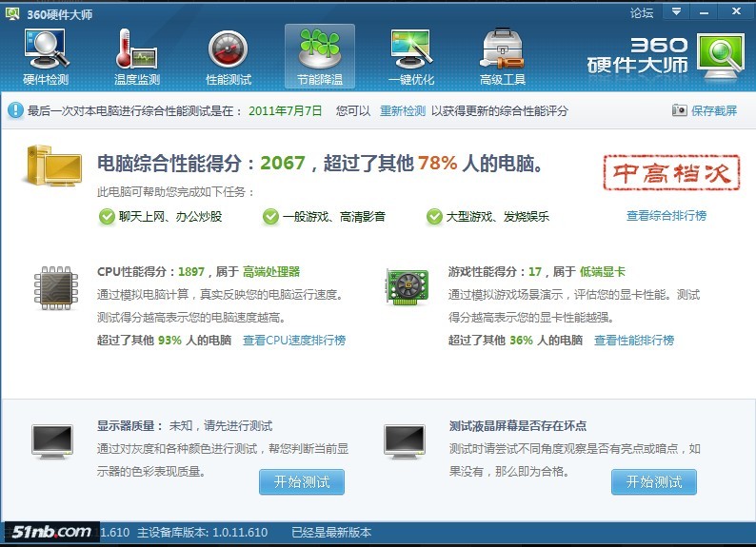
Task: Click the yellow computer overall score icon
Action: (53, 166)
